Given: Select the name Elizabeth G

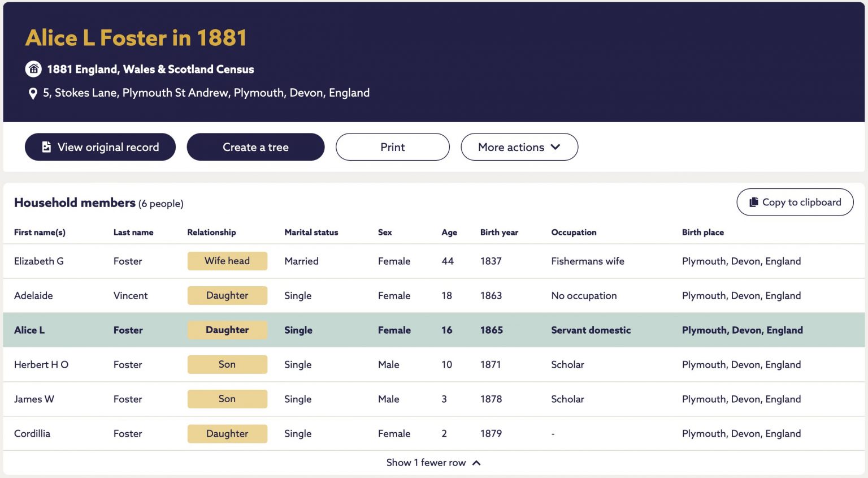Looking at the screenshot, I should (x=39, y=261).
